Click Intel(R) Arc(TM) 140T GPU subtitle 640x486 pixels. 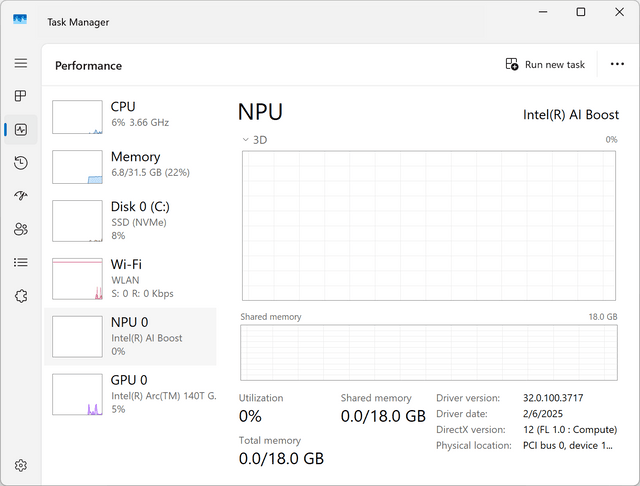pyautogui.click(x=164, y=396)
